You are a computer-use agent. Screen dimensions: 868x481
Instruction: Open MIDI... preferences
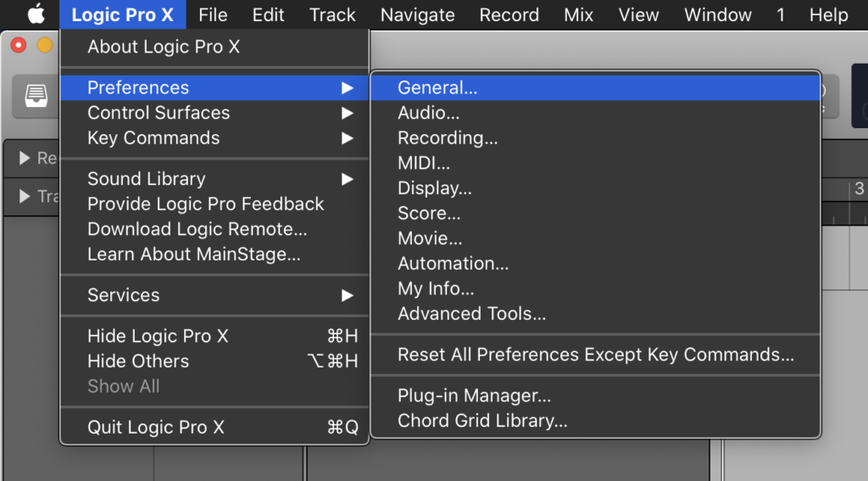coord(596,163)
